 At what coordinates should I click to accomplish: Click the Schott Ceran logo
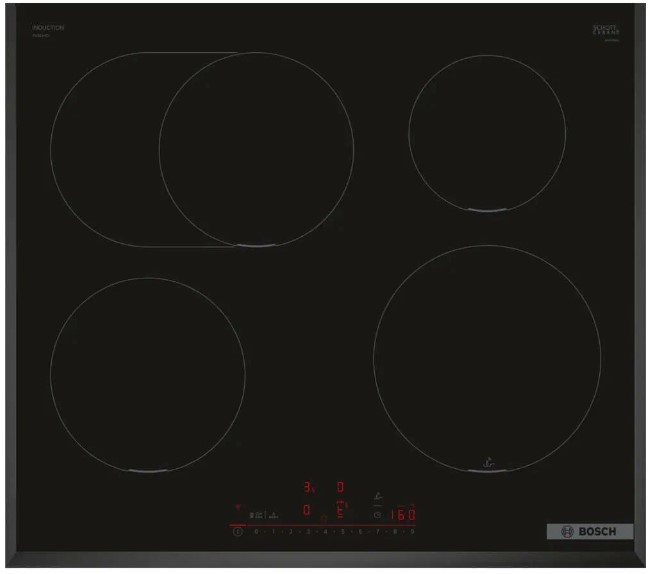tap(607, 30)
